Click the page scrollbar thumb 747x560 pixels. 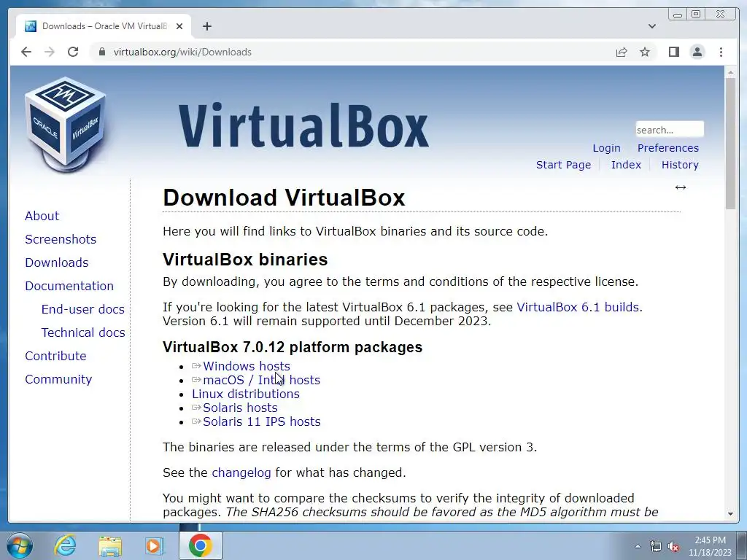pyautogui.click(x=730, y=143)
